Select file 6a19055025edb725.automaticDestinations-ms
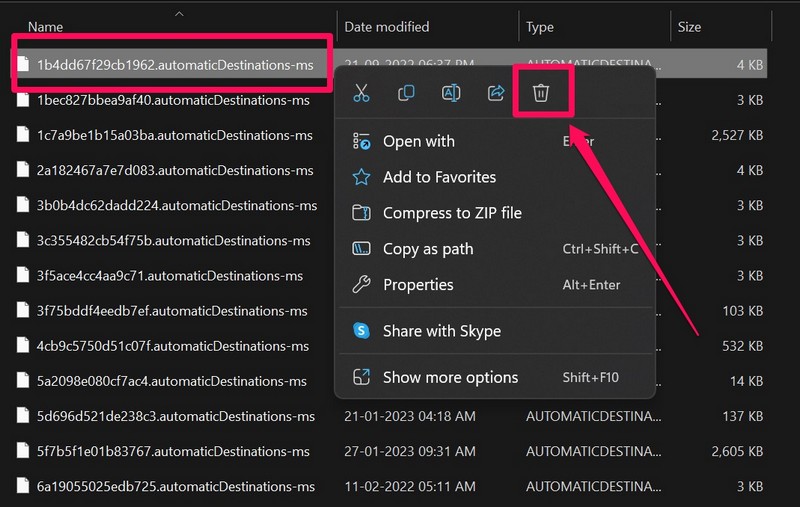The height and width of the screenshot is (507, 800). point(175,486)
